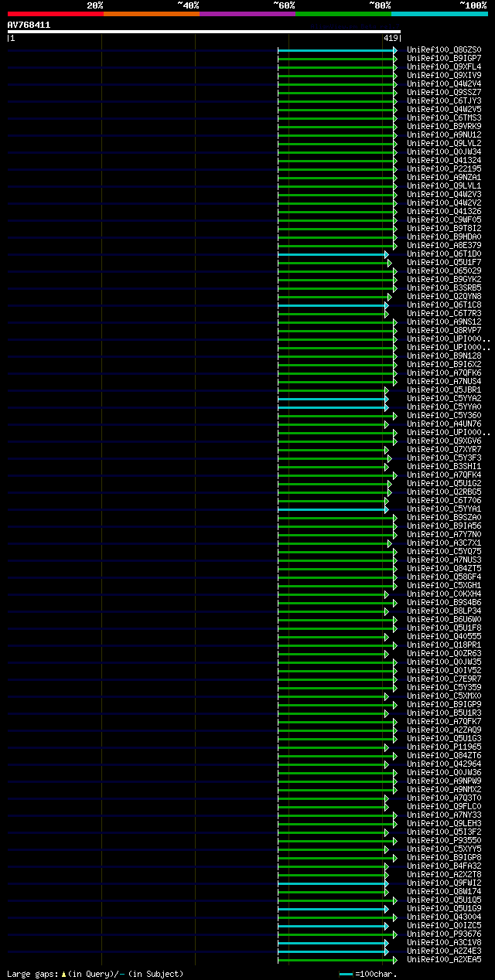Click label UniRef100_Q9LVL1
The width and height of the screenshot is (495, 980).
pyautogui.click(x=444, y=185)
